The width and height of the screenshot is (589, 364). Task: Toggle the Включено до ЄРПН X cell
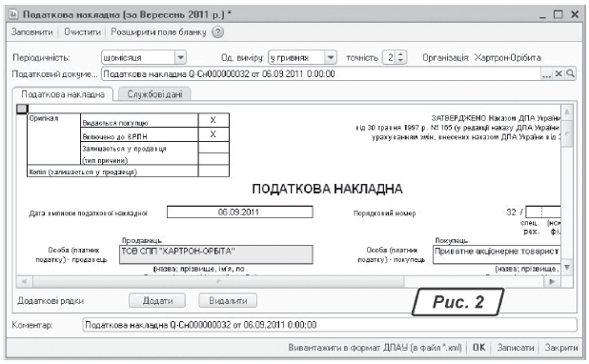213,134
